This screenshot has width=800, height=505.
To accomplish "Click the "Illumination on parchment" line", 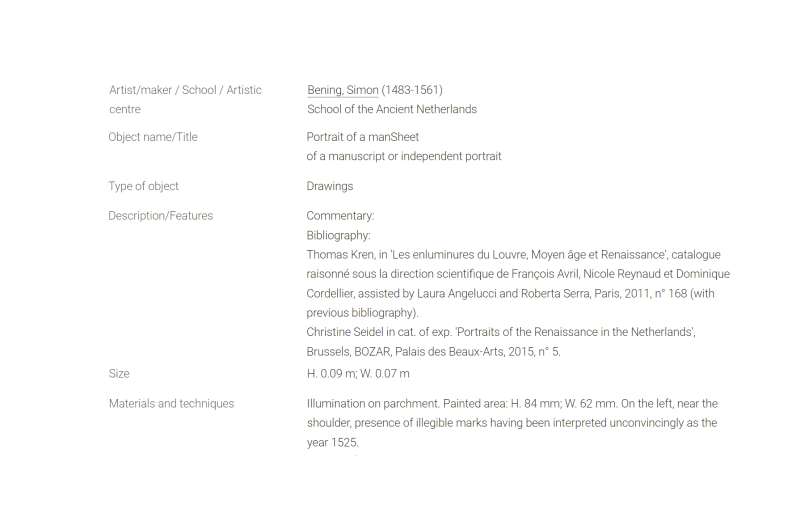I will (x=512, y=404).
